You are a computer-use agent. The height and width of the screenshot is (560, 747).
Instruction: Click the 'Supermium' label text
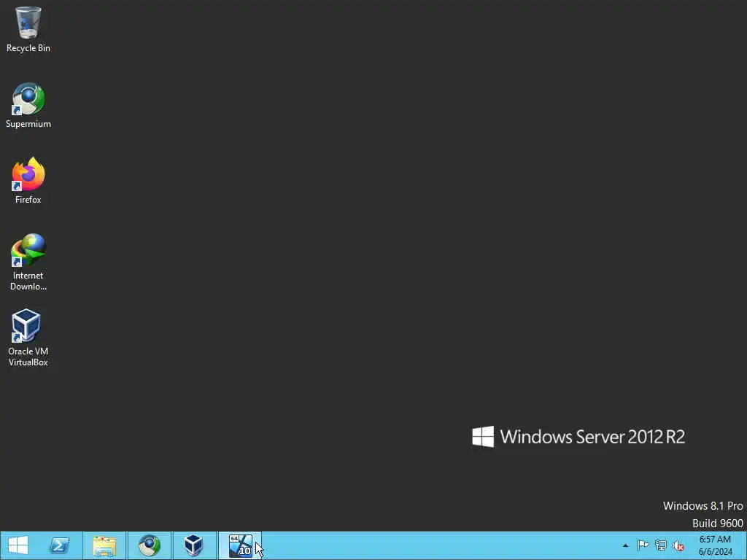[28, 124]
